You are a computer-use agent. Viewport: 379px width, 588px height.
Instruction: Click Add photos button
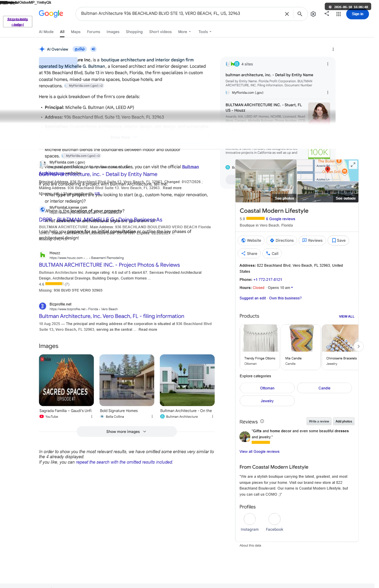pyautogui.click(x=344, y=421)
